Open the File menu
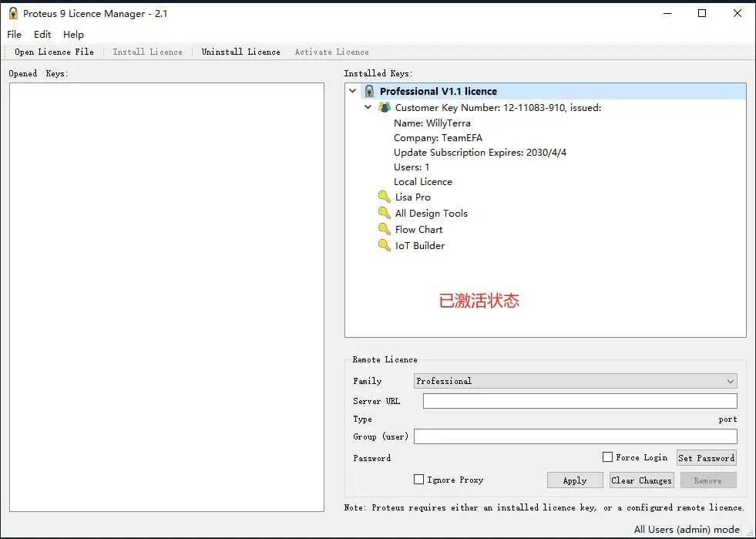The width and height of the screenshot is (756, 539). 14,34
